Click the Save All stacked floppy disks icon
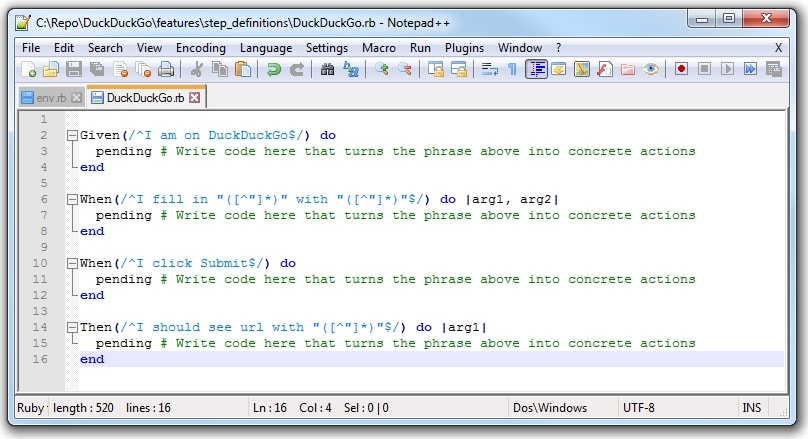The image size is (808, 439). coord(97,69)
